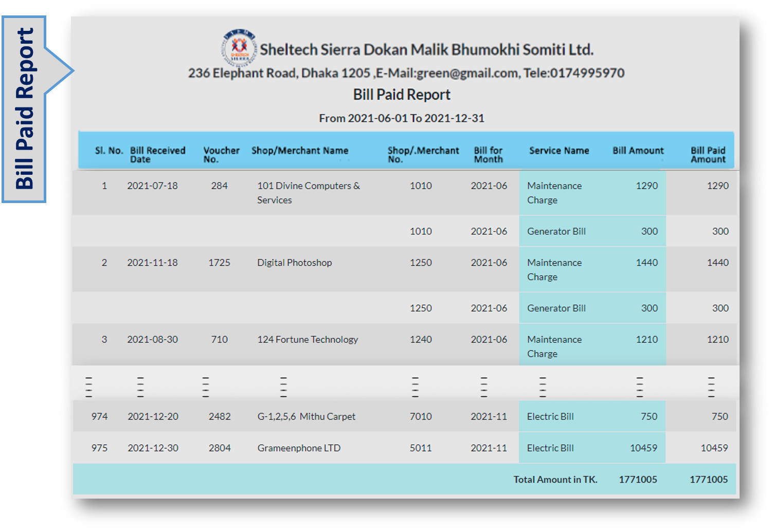Click the 'Sl. No.' column header
The image size is (773, 532).
pos(109,151)
